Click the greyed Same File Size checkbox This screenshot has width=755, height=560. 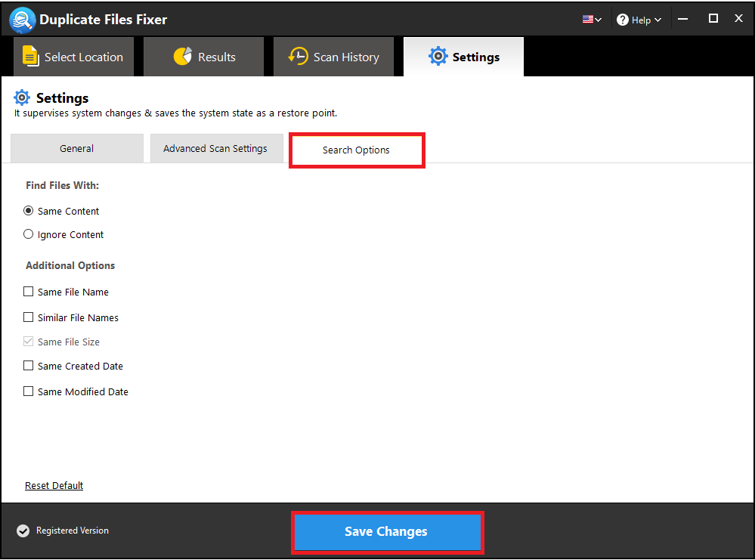pyautogui.click(x=29, y=342)
